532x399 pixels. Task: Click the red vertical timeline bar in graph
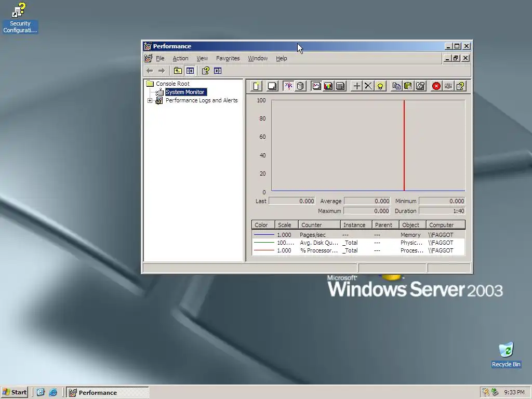(404, 145)
